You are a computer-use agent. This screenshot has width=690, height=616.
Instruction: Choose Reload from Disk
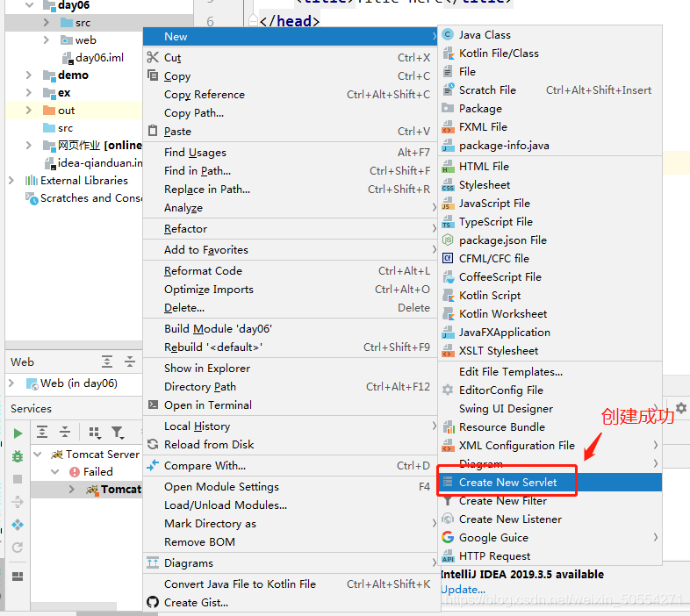[290, 445]
